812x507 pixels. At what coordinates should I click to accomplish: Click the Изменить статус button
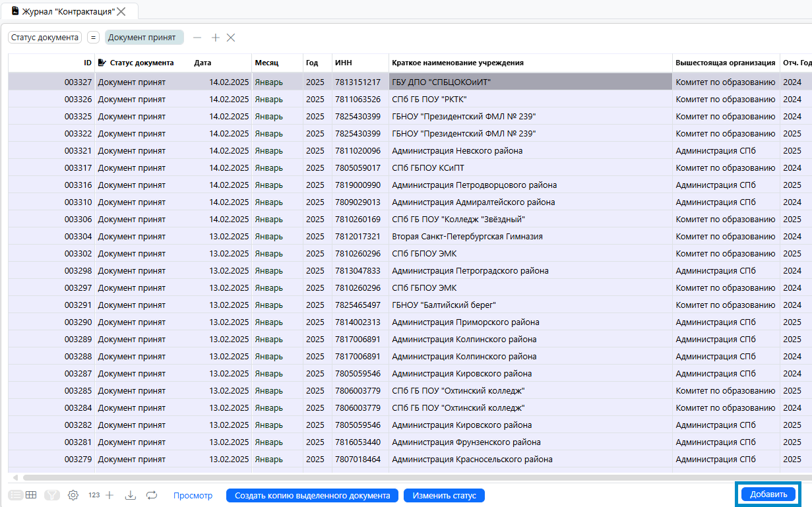click(x=444, y=496)
